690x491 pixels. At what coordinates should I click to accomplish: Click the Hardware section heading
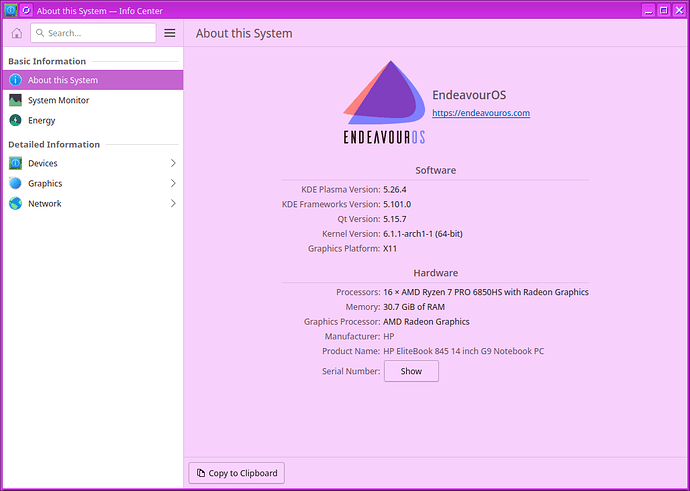436,273
